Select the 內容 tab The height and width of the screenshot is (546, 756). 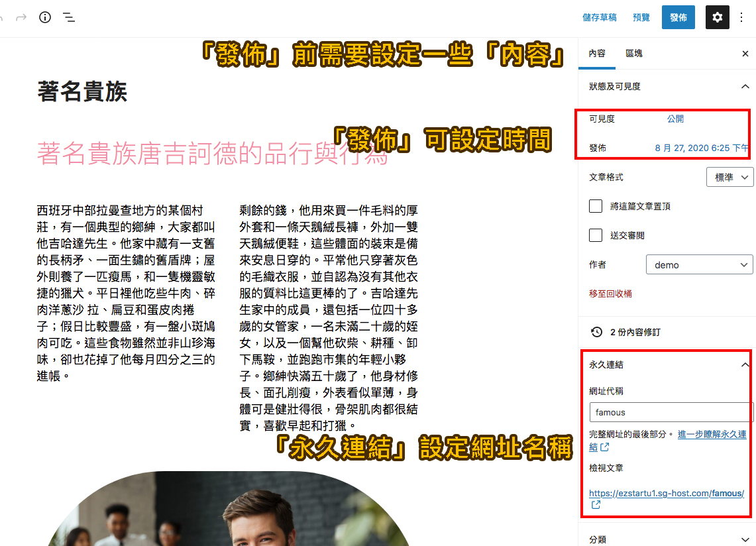click(x=597, y=54)
